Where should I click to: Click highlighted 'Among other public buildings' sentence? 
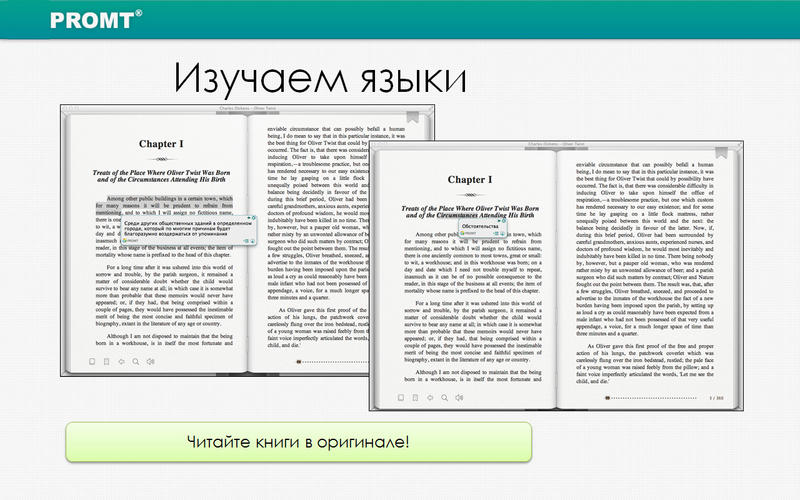tap(164, 205)
